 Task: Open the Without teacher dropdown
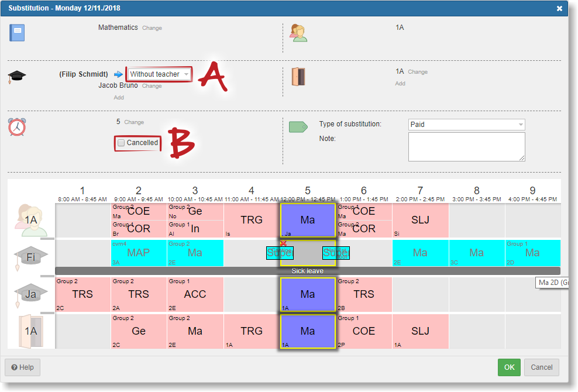coord(159,74)
